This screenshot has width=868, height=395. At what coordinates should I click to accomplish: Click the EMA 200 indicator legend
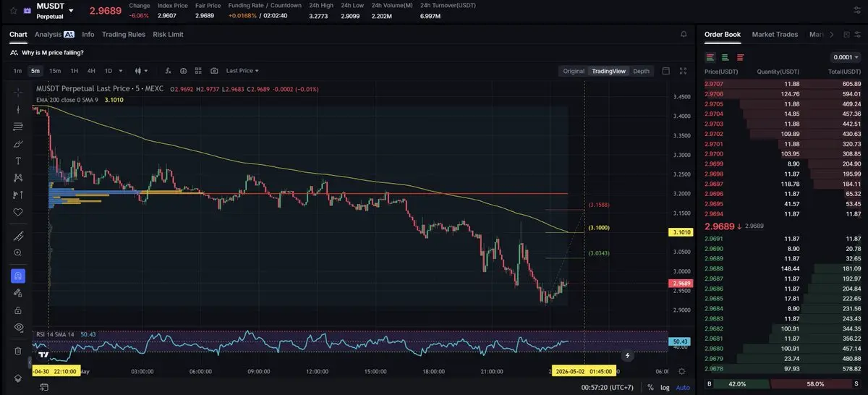67,100
